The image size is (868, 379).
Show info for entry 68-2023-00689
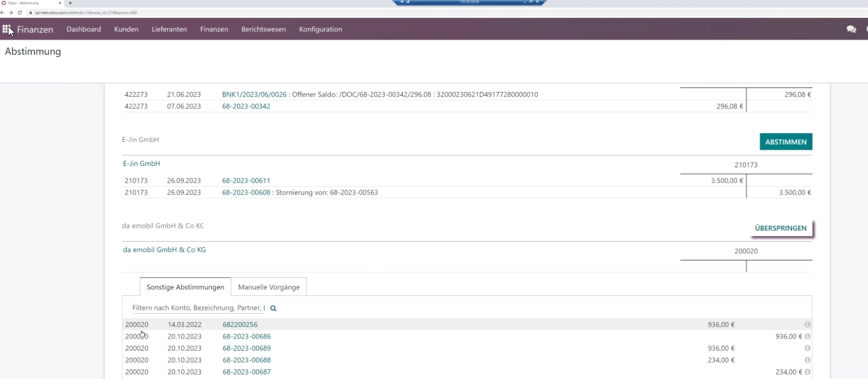click(807, 348)
